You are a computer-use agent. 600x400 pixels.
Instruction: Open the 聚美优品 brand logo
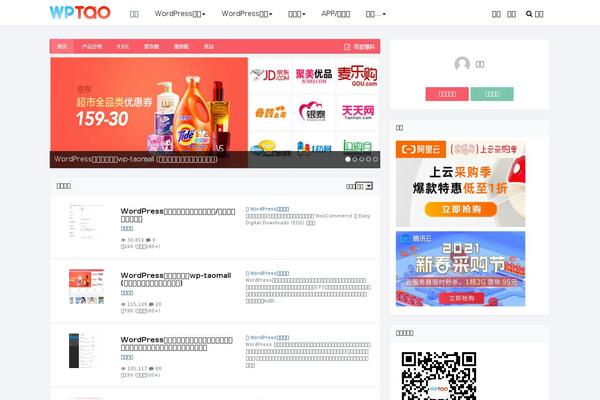click(x=314, y=75)
